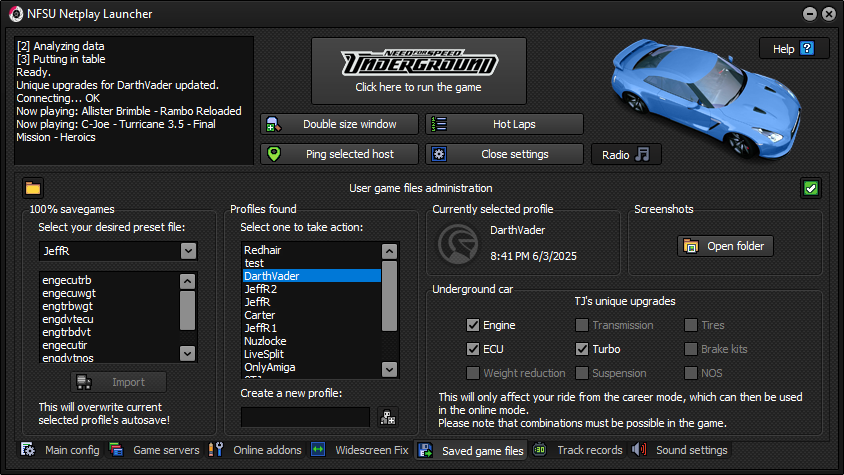
Task: Click here to run the game button
Action: tap(419, 71)
